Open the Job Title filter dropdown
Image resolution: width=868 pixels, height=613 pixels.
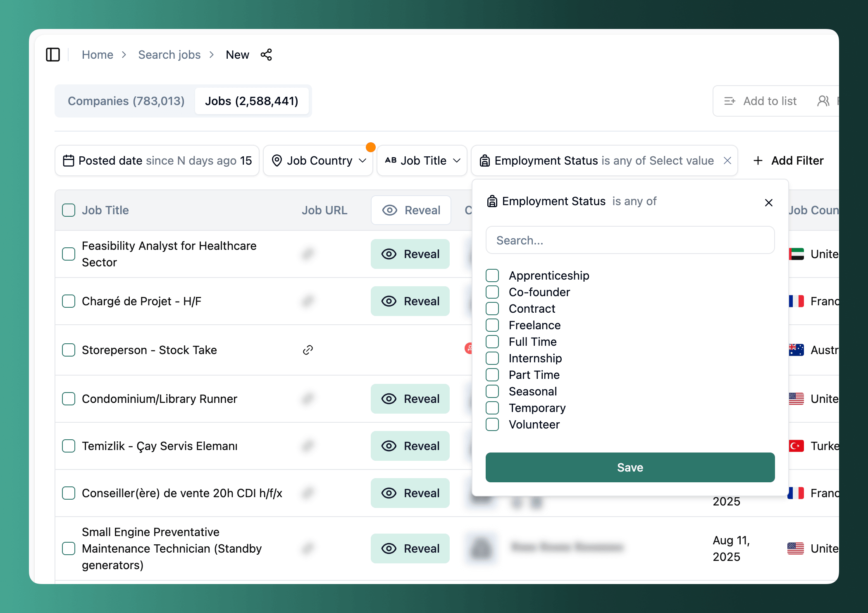coord(422,160)
